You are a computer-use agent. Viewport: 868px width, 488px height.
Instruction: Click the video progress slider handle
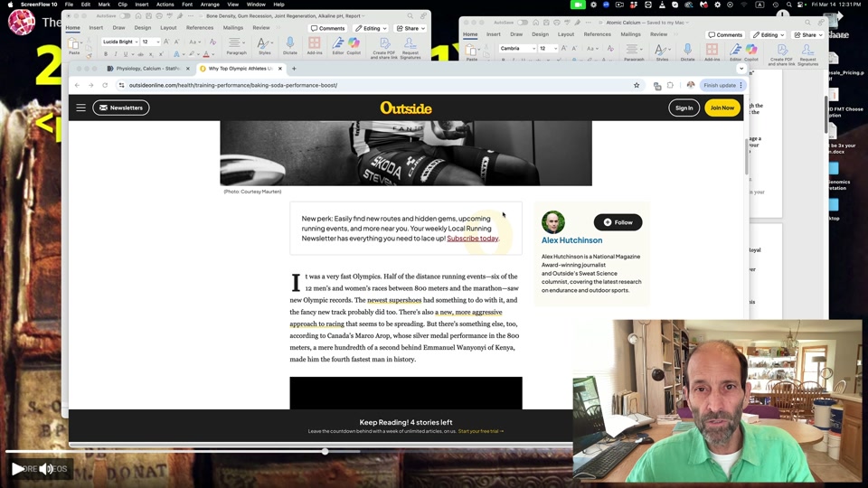tap(325, 451)
